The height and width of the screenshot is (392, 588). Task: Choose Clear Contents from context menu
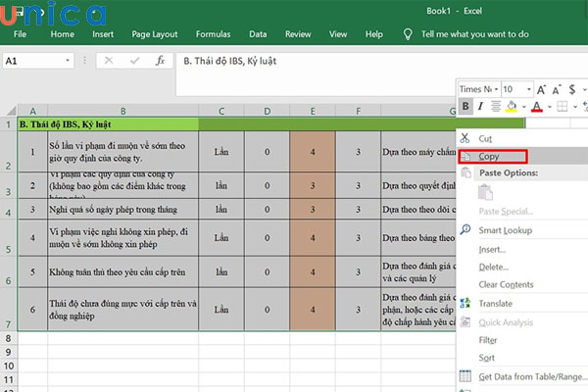click(507, 284)
